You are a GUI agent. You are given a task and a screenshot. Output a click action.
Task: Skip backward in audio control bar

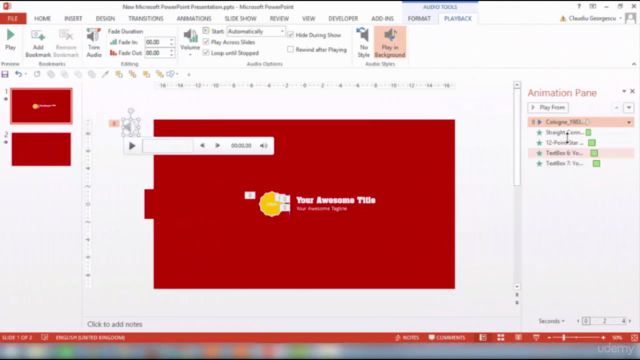point(202,146)
